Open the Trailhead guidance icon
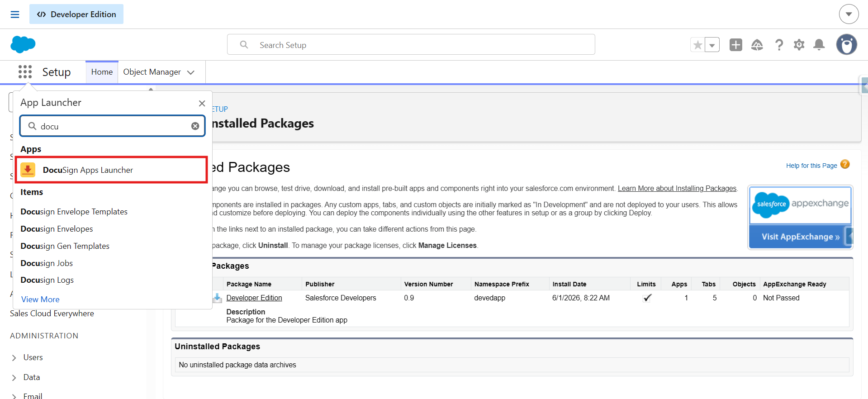Image resolution: width=868 pixels, height=399 pixels. click(x=757, y=45)
